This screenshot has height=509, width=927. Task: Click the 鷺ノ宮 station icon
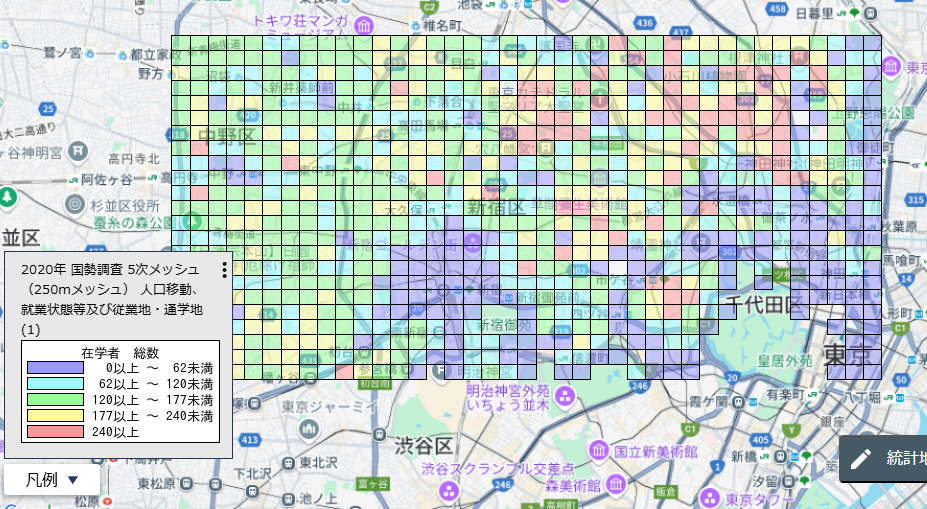(89, 54)
